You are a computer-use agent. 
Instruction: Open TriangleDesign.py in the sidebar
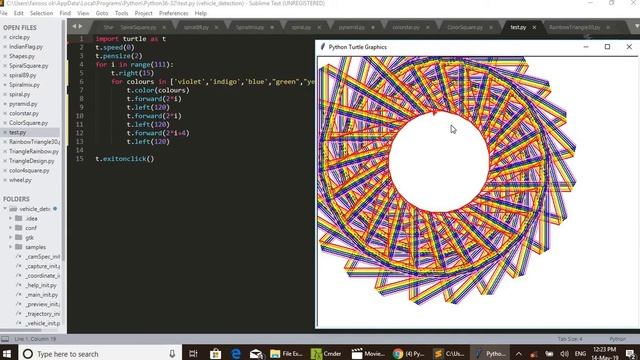click(x=31, y=161)
